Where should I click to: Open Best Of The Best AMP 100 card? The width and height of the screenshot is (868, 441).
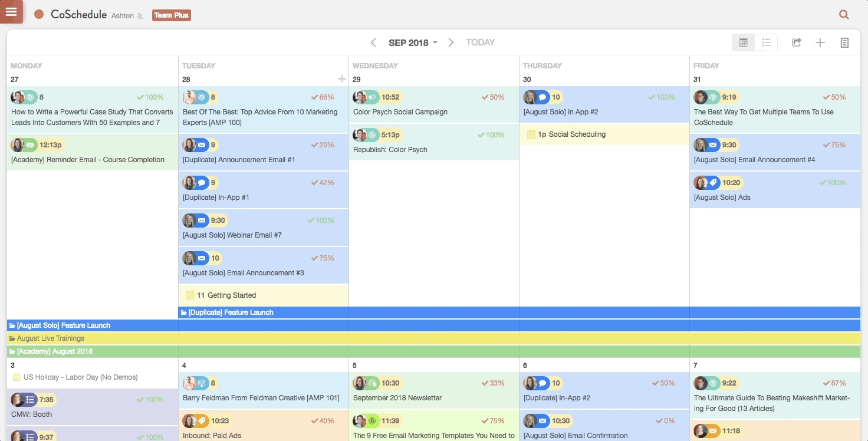tap(263, 110)
